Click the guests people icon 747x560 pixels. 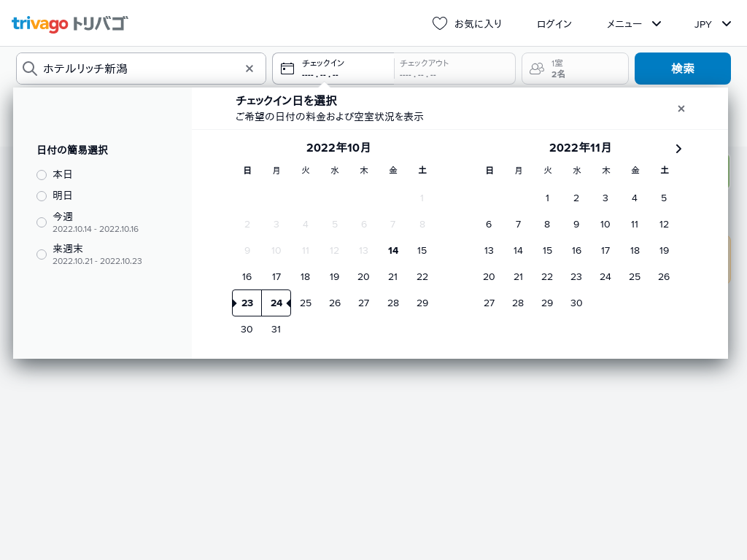(x=537, y=69)
